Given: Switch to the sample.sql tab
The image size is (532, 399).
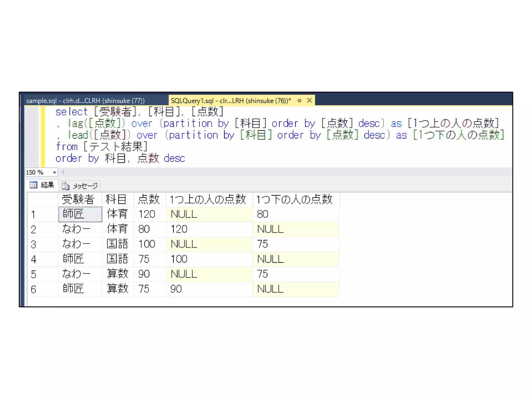Looking at the screenshot, I should (85, 101).
